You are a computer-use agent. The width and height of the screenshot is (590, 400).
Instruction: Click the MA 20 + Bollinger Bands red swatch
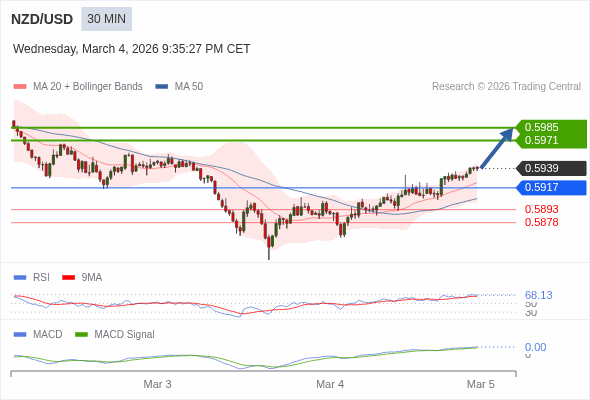20,87
